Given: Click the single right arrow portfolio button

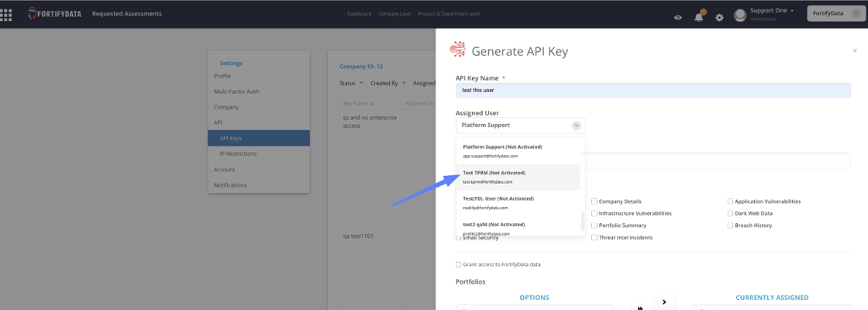Looking at the screenshot, I should pyautogui.click(x=664, y=302).
